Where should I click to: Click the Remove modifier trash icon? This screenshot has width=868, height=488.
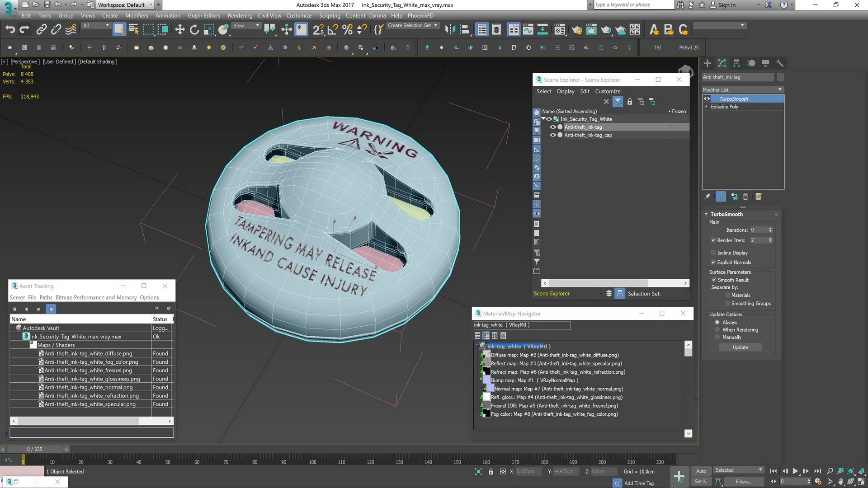coord(745,197)
